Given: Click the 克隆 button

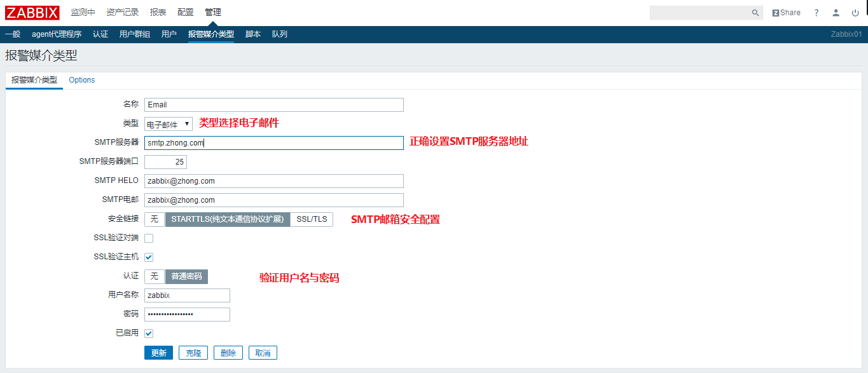Looking at the screenshot, I should pyautogui.click(x=193, y=352).
